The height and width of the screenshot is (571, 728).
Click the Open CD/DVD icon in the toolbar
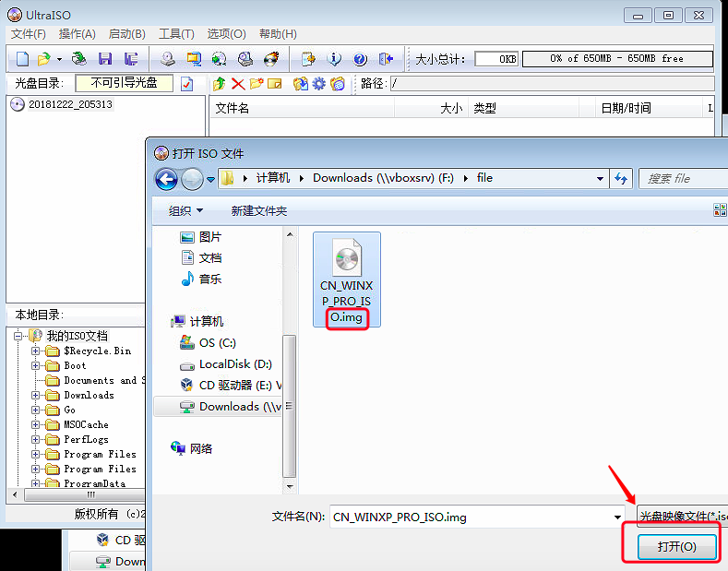(79, 59)
